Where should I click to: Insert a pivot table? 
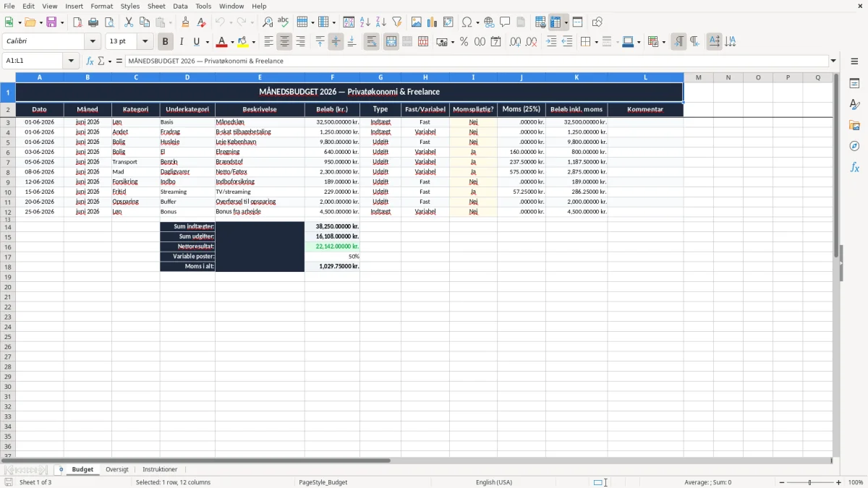tap(448, 22)
